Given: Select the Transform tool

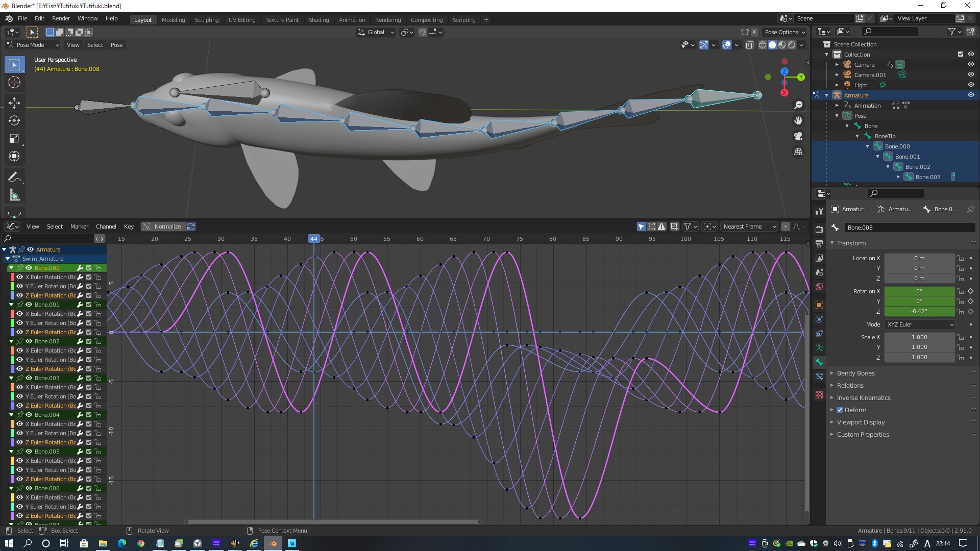Looking at the screenshot, I should (x=14, y=157).
